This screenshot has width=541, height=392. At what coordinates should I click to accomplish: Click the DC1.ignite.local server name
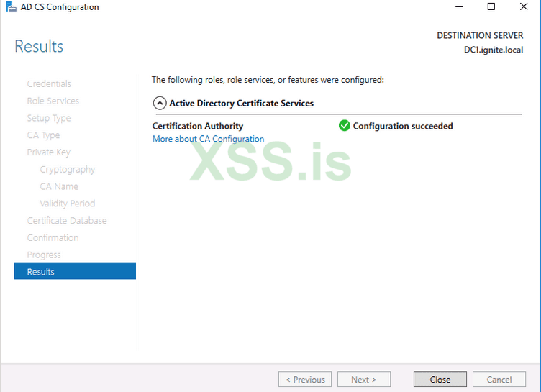tap(494, 50)
